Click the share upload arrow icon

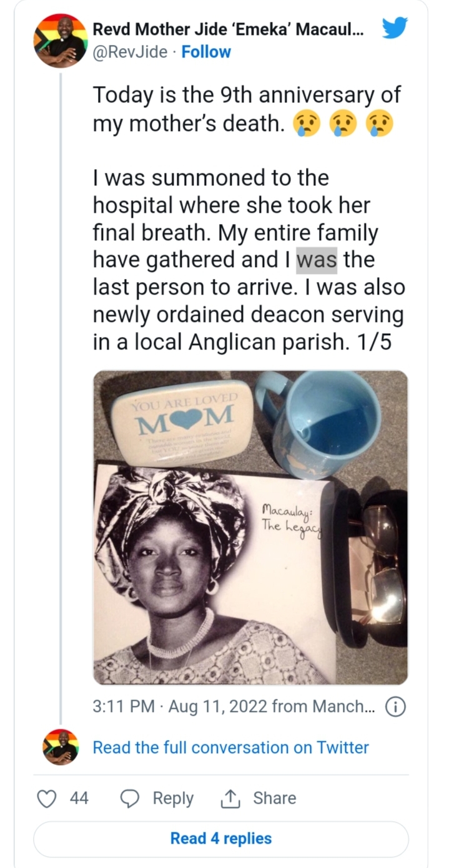coord(231,798)
